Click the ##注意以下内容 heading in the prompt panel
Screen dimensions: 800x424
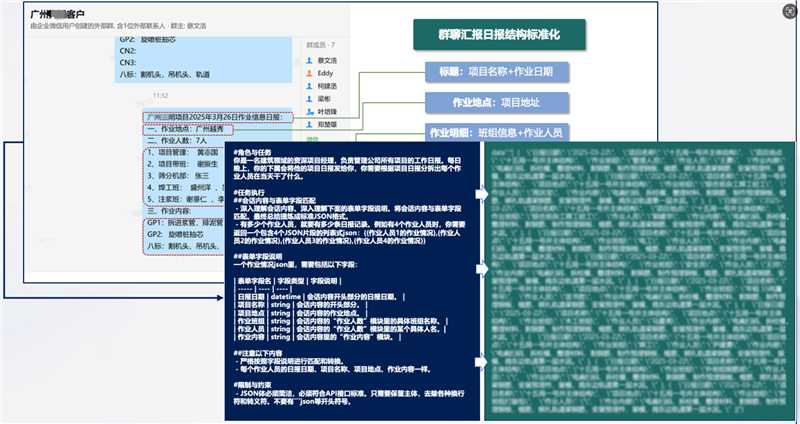click(x=258, y=353)
